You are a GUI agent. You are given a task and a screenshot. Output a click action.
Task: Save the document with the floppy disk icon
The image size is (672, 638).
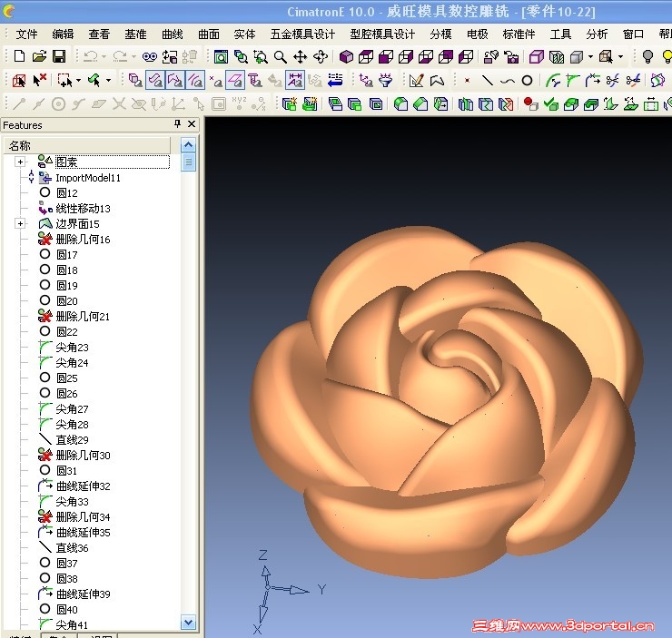tap(59, 56)
